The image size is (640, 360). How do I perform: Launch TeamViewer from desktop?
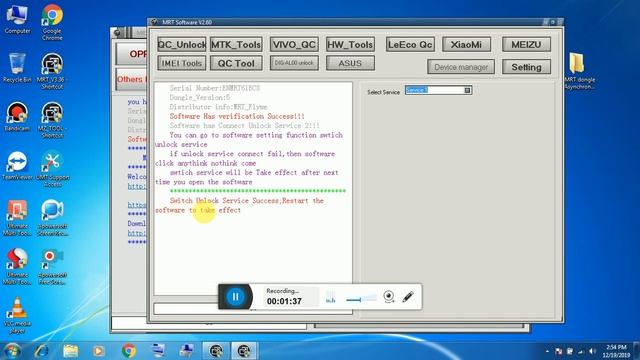[17, 166]
